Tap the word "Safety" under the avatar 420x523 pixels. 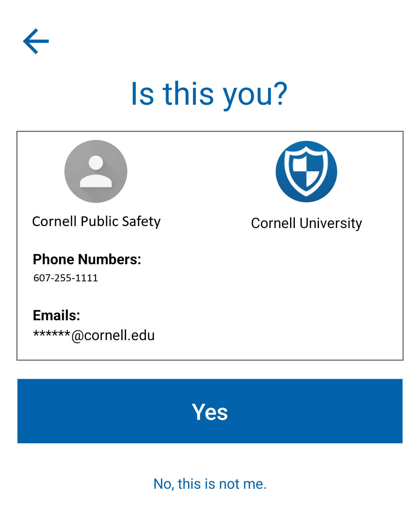coord(141,221)
